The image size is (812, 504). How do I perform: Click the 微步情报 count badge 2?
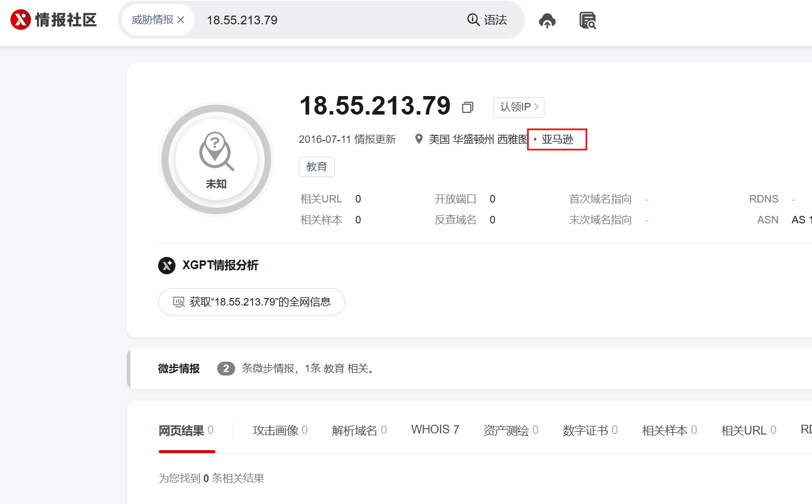point(226,369)
